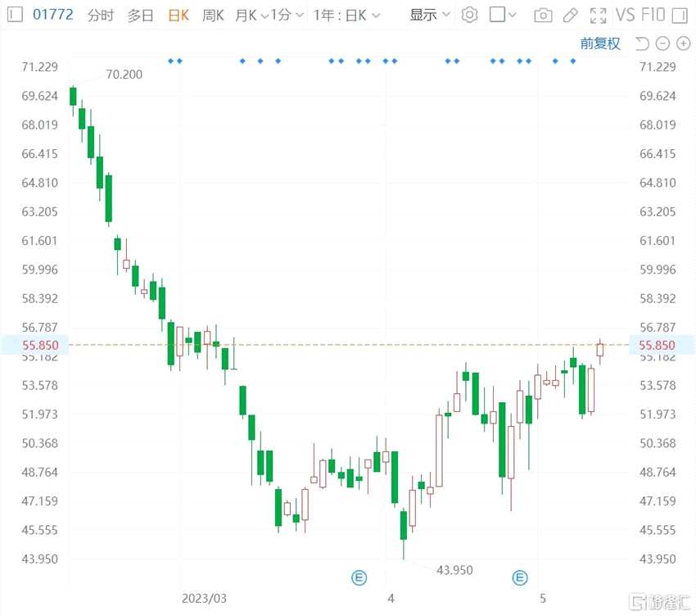Reset the chart view with undo arrow
Screen dimensions: 696x616
(x=642, y=43)
